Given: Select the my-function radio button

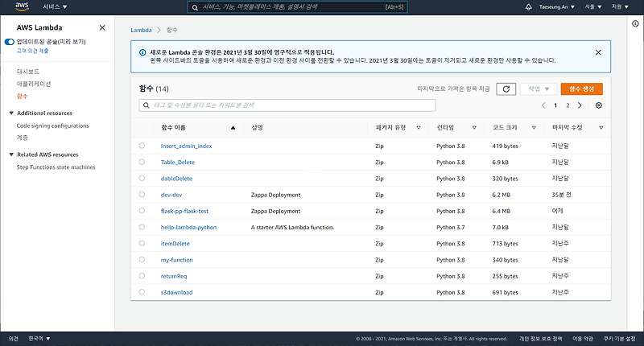Looking at the screenshot, I should [142, 259].
